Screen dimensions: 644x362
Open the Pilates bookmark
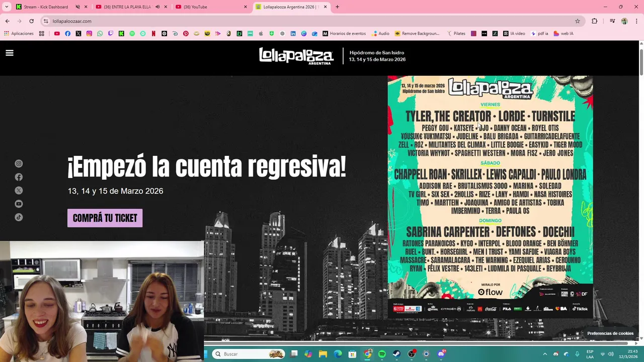point(456,34)
